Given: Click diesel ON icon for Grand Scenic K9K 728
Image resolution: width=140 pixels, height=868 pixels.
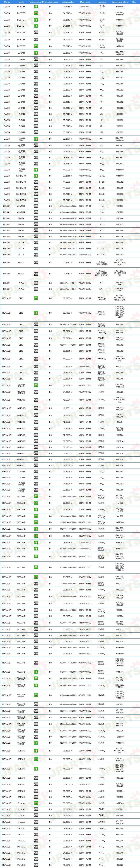Looking at the screenshot, I should (36, 392).
